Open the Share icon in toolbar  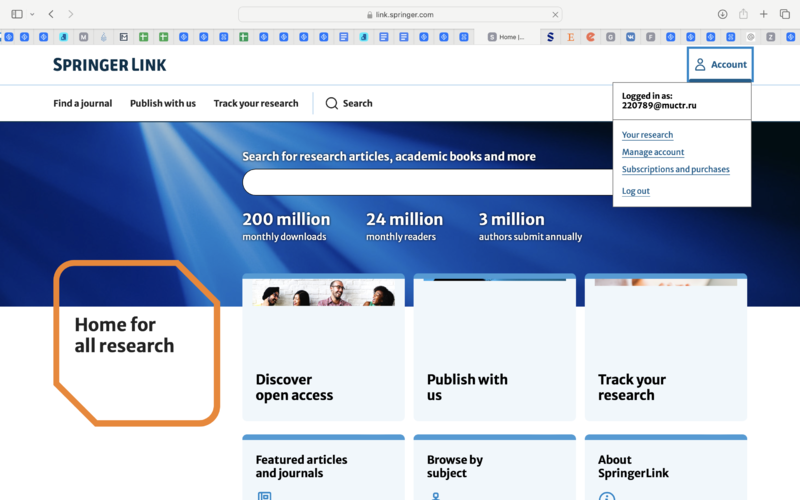pyautogui.click(x=743, y=14)
